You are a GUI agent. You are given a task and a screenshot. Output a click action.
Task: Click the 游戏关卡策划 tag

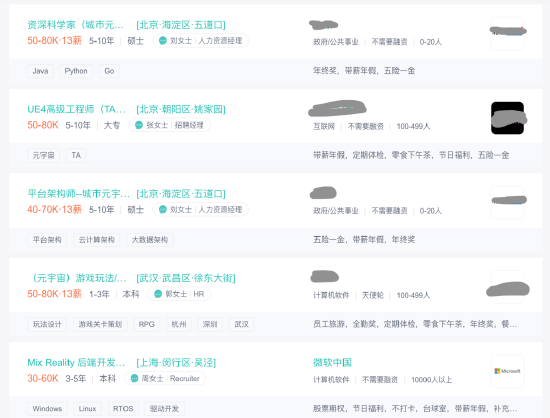(100, 324)
